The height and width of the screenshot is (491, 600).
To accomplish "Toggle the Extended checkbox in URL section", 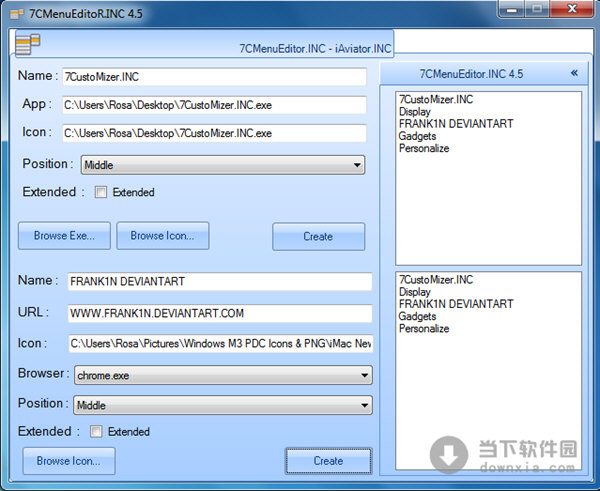I will [96, 432].
